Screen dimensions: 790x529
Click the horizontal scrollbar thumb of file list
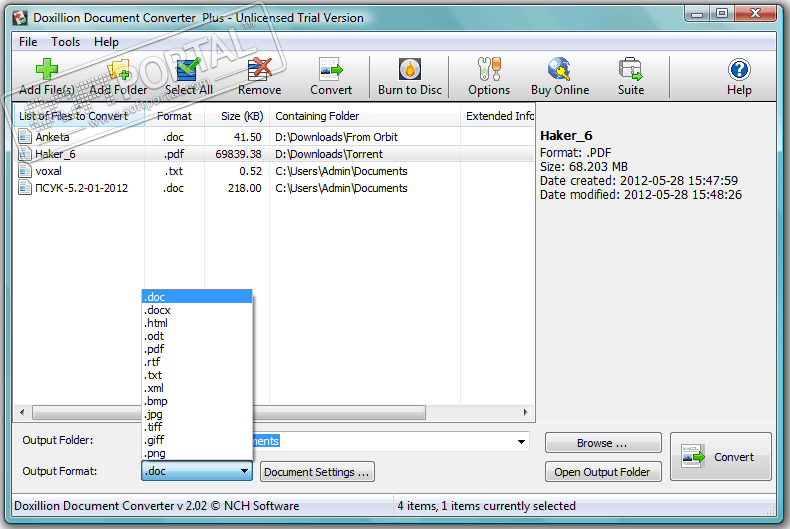click(229, 413)
